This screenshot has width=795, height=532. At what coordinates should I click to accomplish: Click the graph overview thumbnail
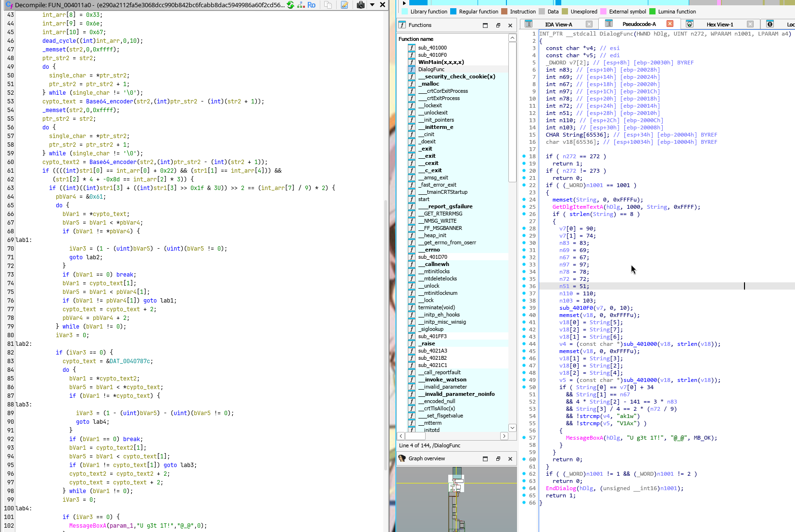pyautogui.click(x=456, y=499)
